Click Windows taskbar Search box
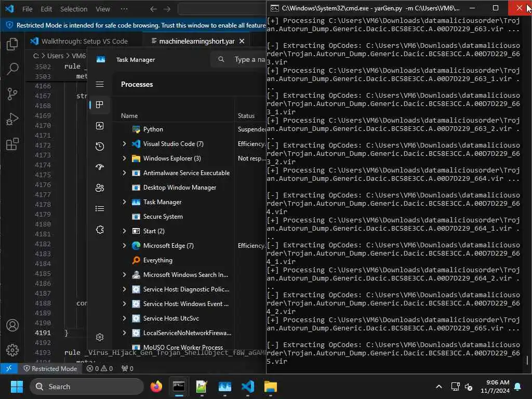532x399 pixels. pyautogui.click(x=87, y=387)
